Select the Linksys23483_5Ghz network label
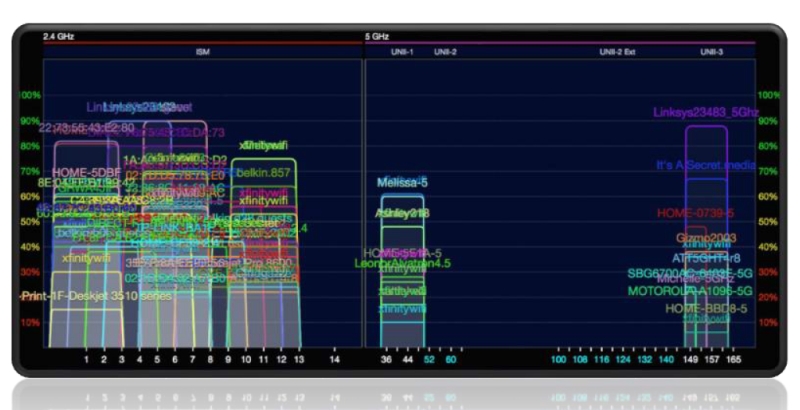This screenshot has height=410, width=800. pyautogui.click(x=706, y=113)
